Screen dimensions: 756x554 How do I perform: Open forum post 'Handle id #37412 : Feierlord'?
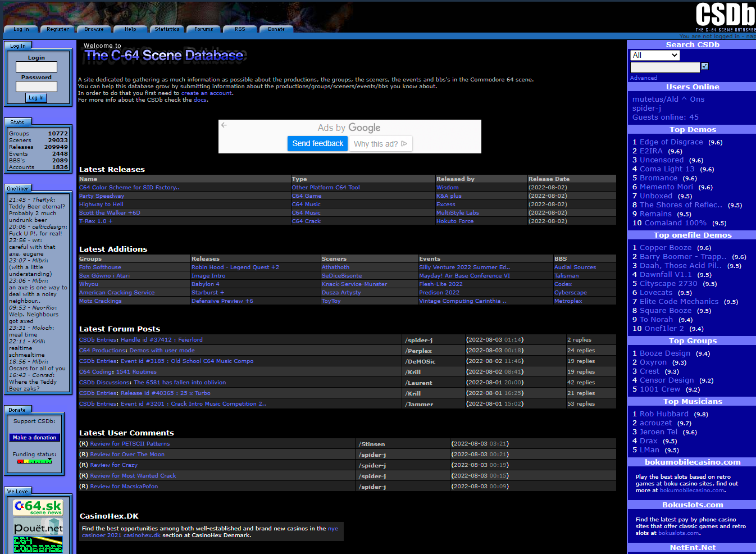pyautogui.click(x=162, y=340)
